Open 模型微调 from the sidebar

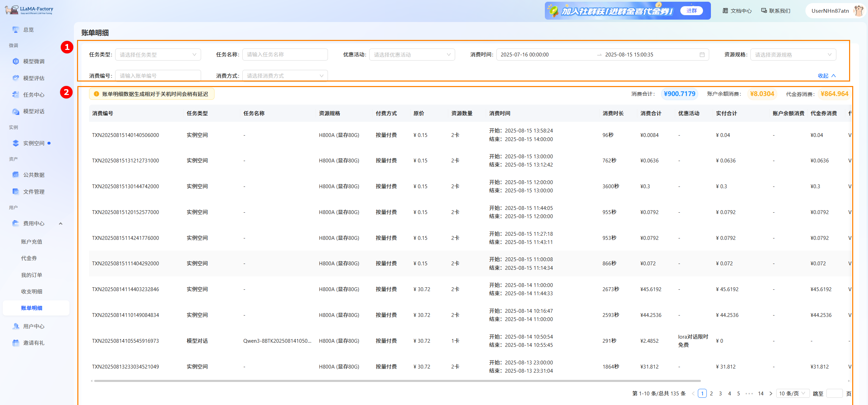click(33, 61)
